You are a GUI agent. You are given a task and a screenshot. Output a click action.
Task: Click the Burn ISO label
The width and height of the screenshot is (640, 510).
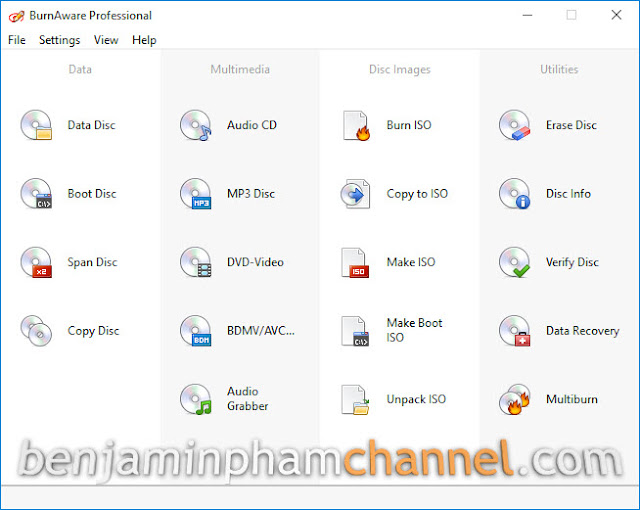[x=409, y=125]
